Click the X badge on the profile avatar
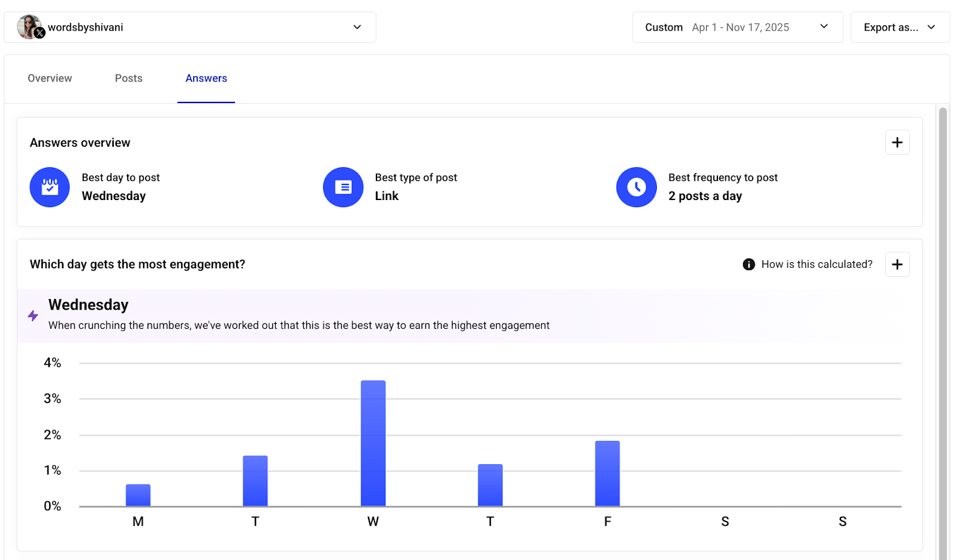 40,34
